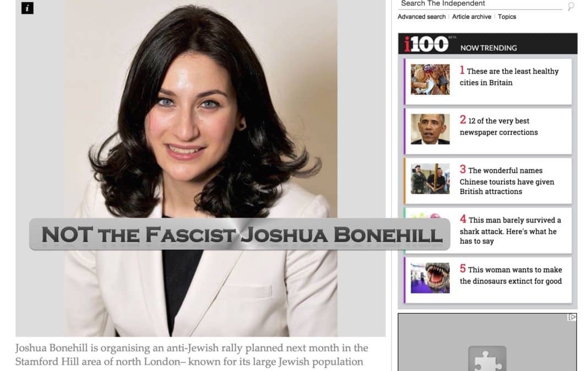Open dinosaurs extinct for good story
Screen dimensions: 588x371
tap(511, 275)
